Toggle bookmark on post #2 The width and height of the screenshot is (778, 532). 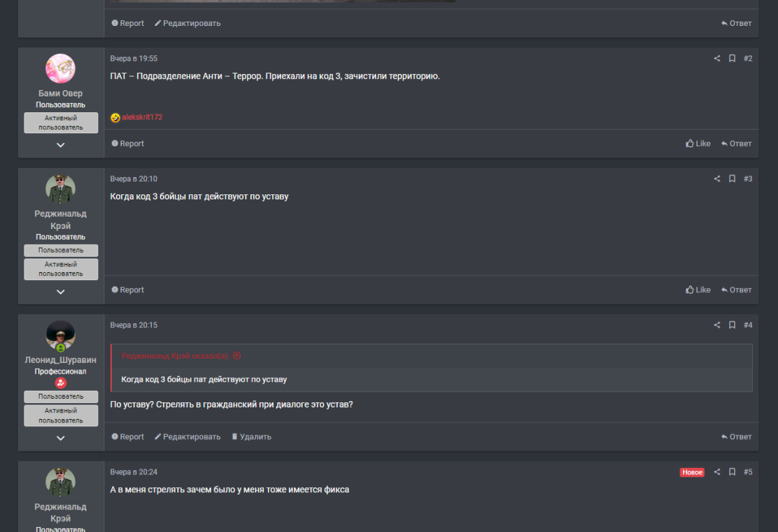(x=732, y=58)
